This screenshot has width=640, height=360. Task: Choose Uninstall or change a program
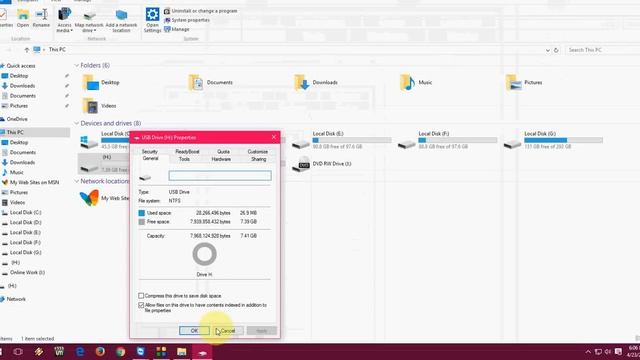[200, 11]
